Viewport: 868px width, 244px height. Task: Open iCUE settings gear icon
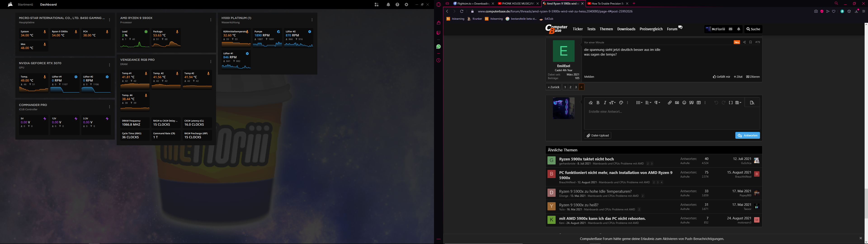pyautogui.click(x=406, y=5)
